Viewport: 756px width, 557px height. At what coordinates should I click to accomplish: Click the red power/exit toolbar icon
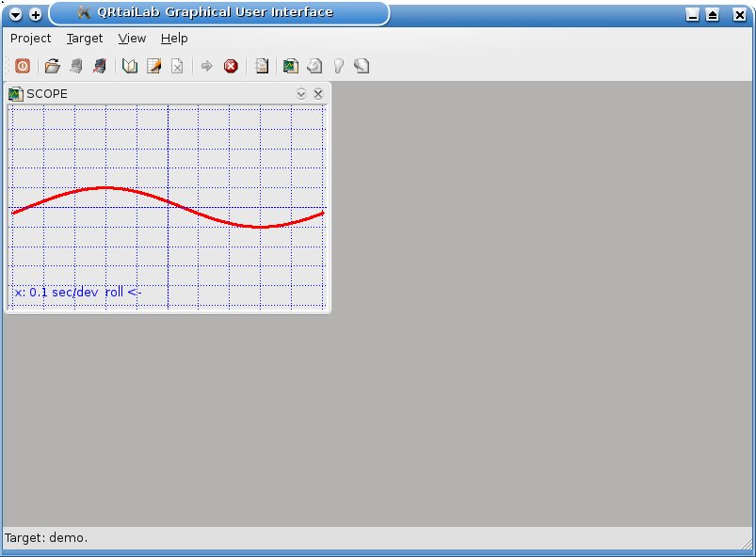point(23,66)
